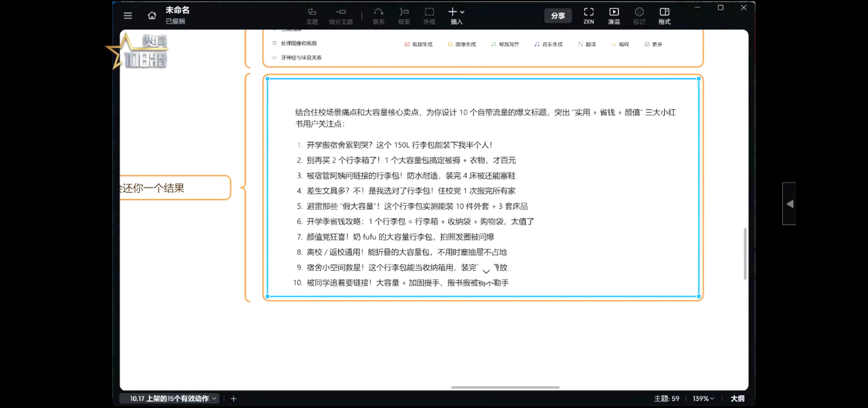Click the horizontal scrollbar at canvas bottom

[505, 388]
